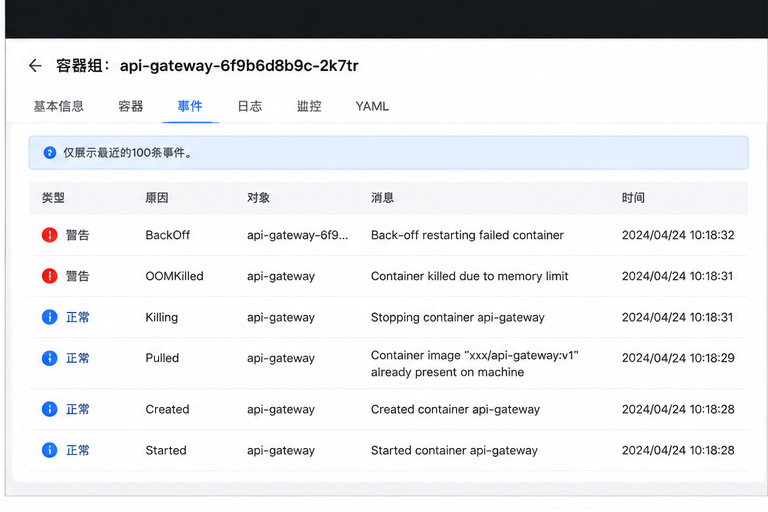
Task: Click the info icon in the 100 events notice
Action: click(49, 153)
